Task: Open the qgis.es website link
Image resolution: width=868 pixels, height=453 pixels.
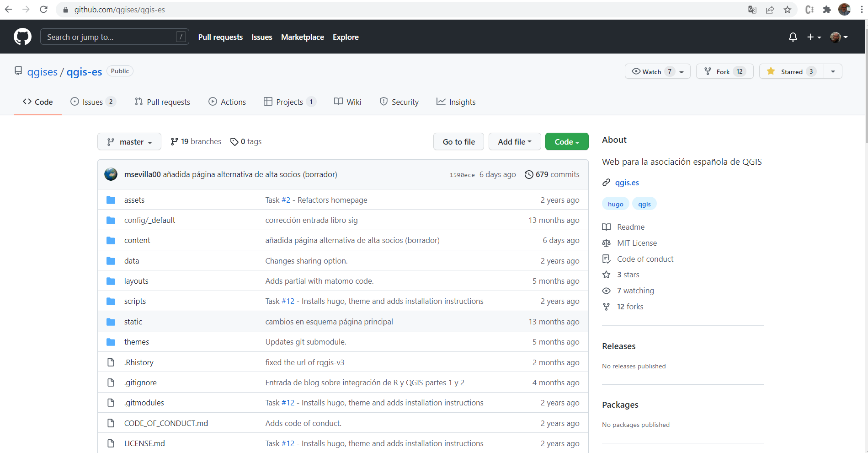Action: (627, 183)
